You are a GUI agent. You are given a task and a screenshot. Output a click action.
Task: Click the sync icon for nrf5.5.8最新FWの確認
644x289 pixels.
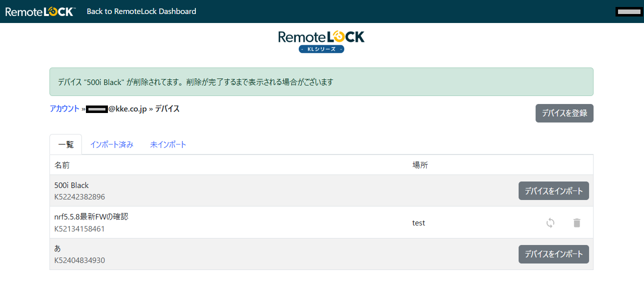(x=550, y=222)
